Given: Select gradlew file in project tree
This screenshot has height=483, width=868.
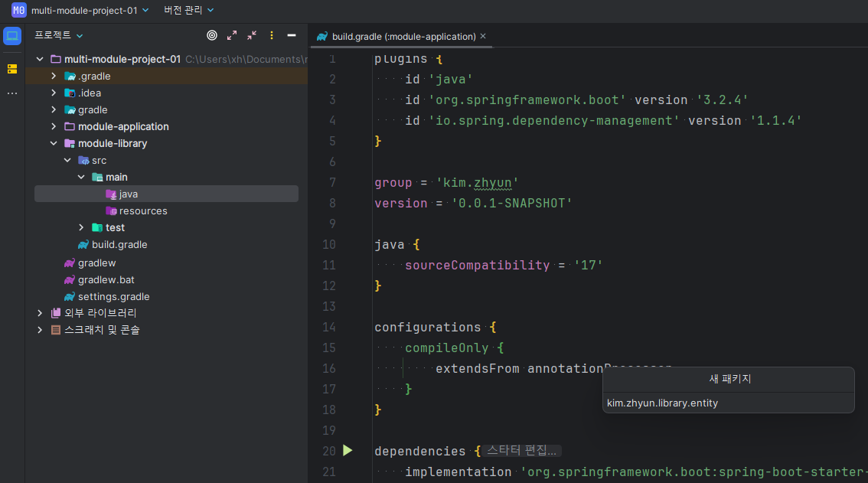Looking at the screenshot, I should pos(97,263).
